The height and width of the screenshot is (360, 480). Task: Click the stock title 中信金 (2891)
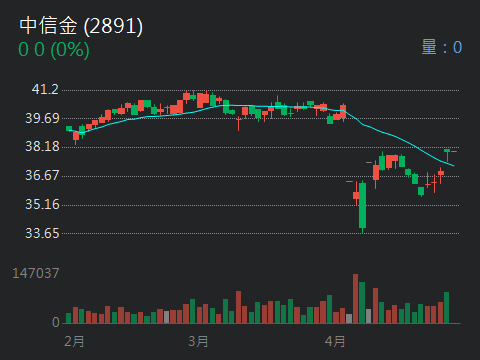pyautogui.click(x=81, y=26)
